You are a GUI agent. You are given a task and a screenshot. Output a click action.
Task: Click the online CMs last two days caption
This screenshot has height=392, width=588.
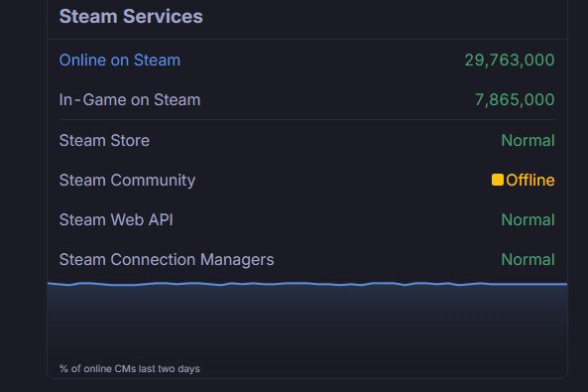(129, 369)
